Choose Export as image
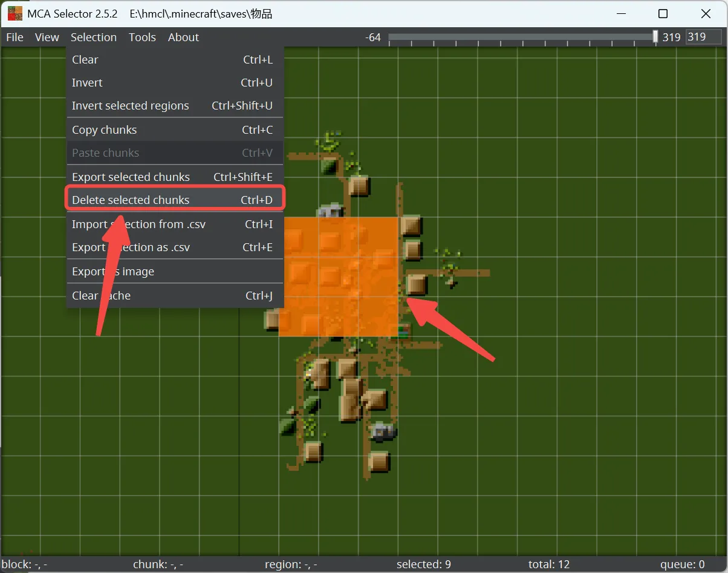 pyautogui.click(x=175, y=271)
